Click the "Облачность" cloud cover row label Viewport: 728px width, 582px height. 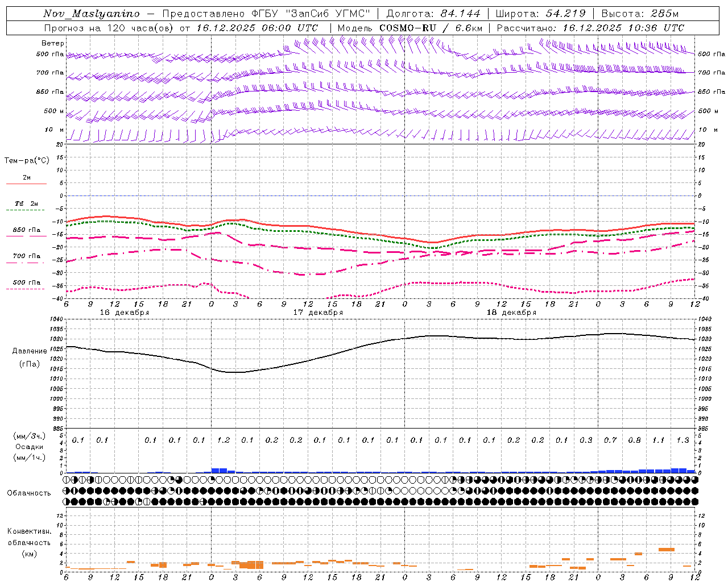pyautogui.click(x=29, y=493)
